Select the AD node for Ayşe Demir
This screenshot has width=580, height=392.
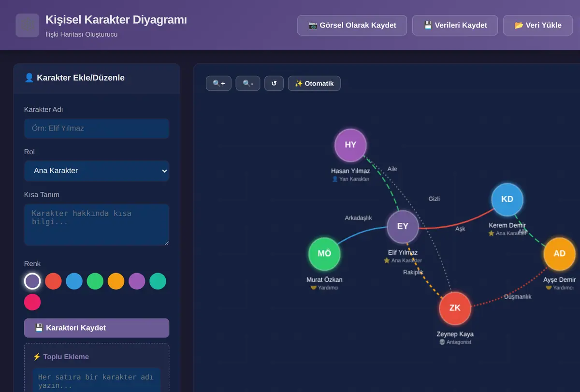[x=559, y=253]
